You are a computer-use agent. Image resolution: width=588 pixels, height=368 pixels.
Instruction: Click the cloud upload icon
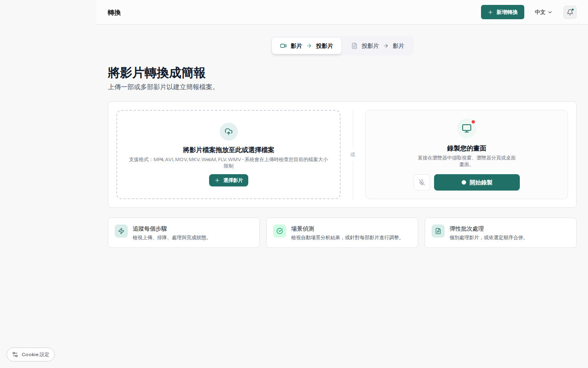[229, 132]
